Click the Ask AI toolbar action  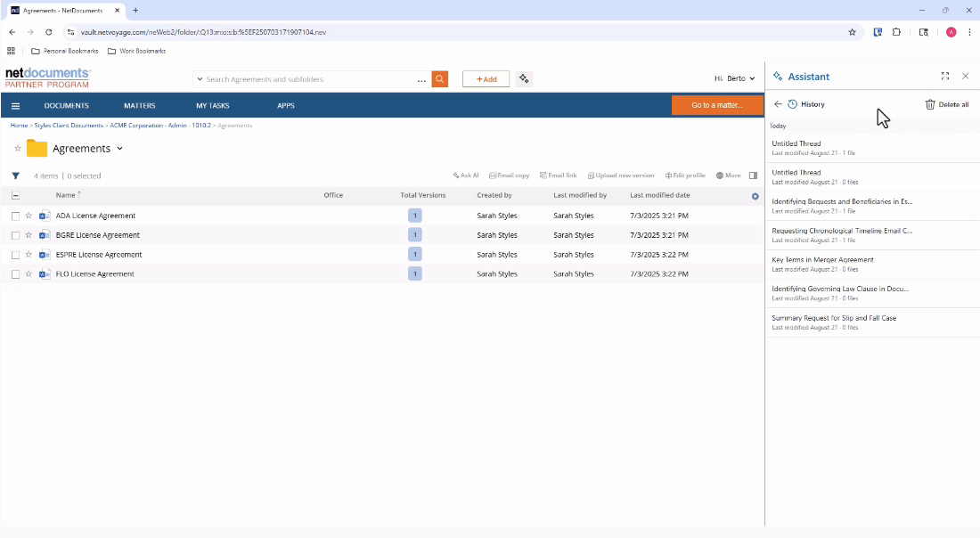click(466, 175)
